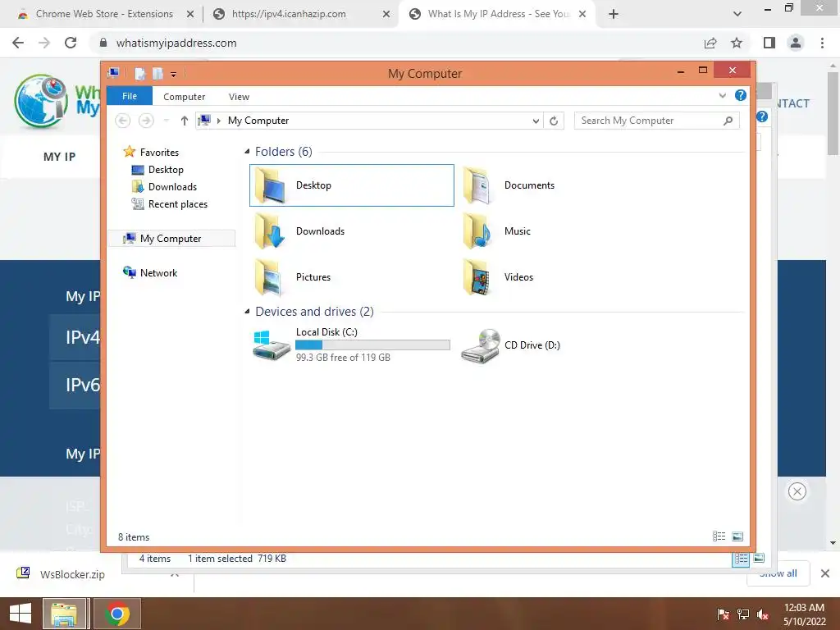Open recent locations dropdown arrow
The width and height of the screenshot is (840, 630).
coord(166,121)
